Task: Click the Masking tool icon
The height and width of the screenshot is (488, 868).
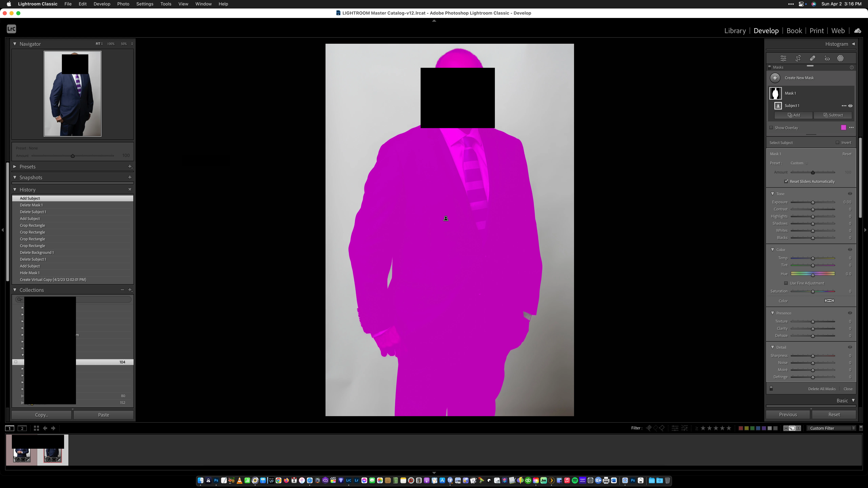Action: pos(840,58)
